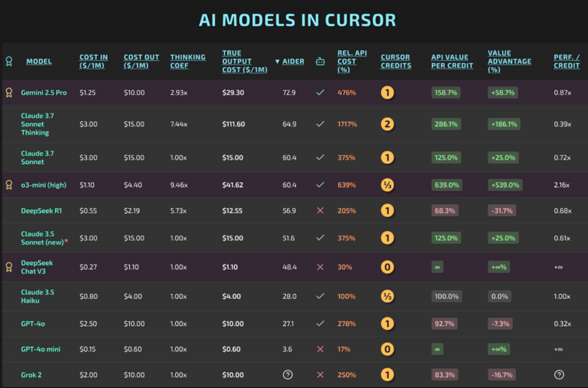The width and height of the screenshot is (588, 388).
Task: Click the one-third credit coin for o3-mini
Action: point(387,185)
